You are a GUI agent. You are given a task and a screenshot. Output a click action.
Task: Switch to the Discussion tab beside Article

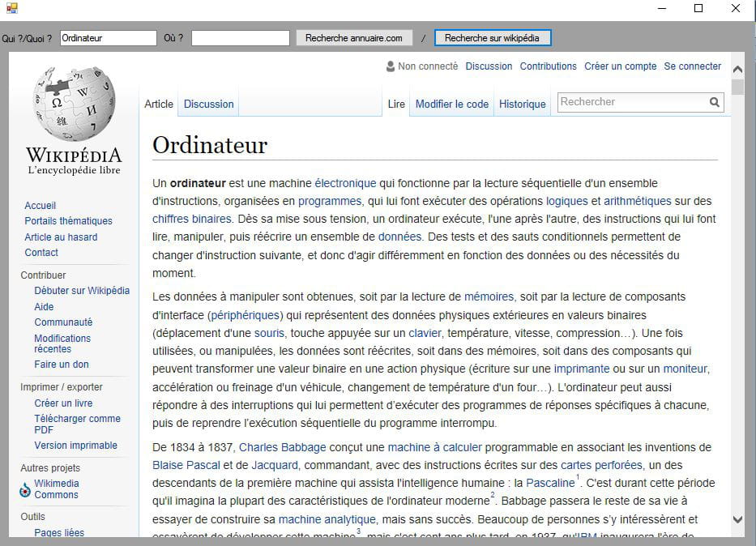click(x=208, y=104)
